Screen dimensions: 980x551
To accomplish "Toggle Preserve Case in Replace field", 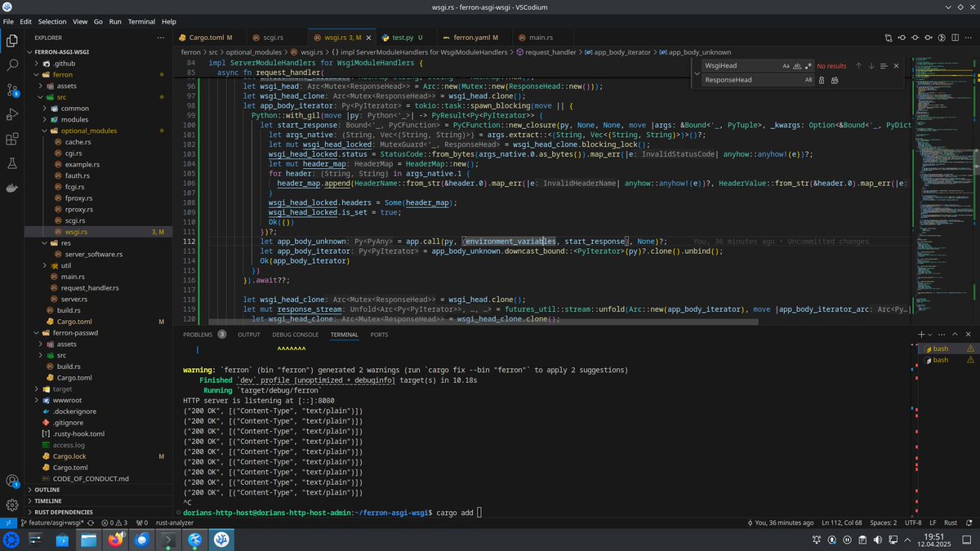I will pos(808,80).
